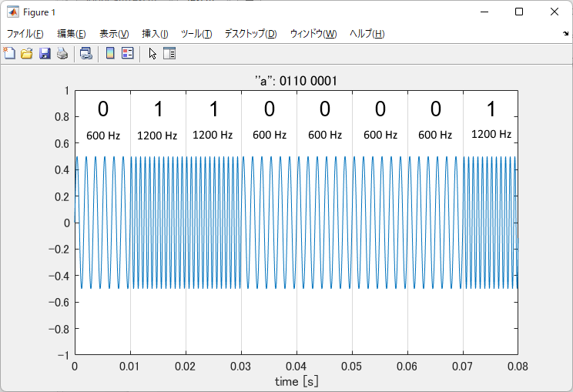The height and width of the screenshot is (392, 573).
Task: Click the y-axis tick label −0.4
Action: [x=59, y=276]
